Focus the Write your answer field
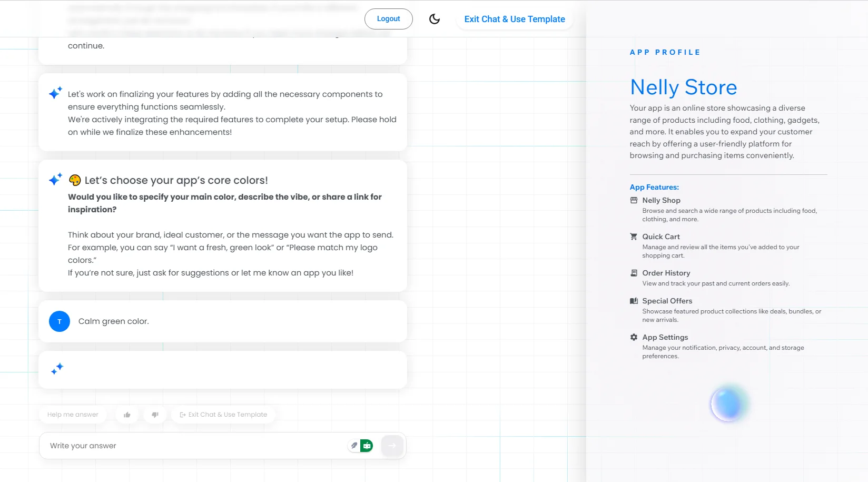 (x=195, y=446)
